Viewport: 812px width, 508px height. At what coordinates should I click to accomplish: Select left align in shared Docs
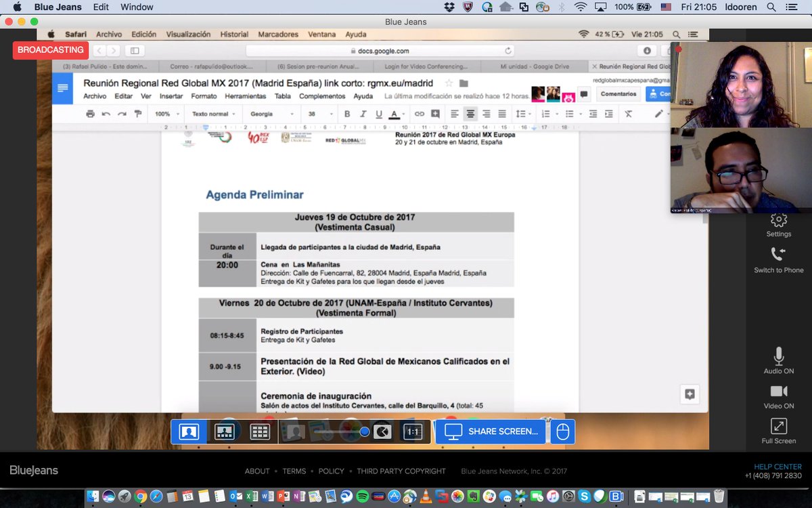point(455,114)
